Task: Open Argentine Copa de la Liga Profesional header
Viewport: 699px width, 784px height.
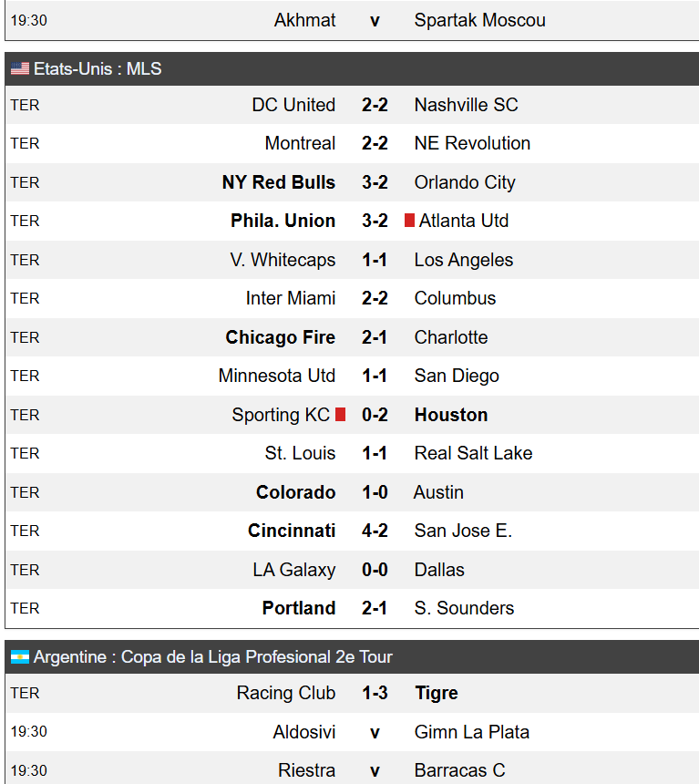Action: click(352, 656)
